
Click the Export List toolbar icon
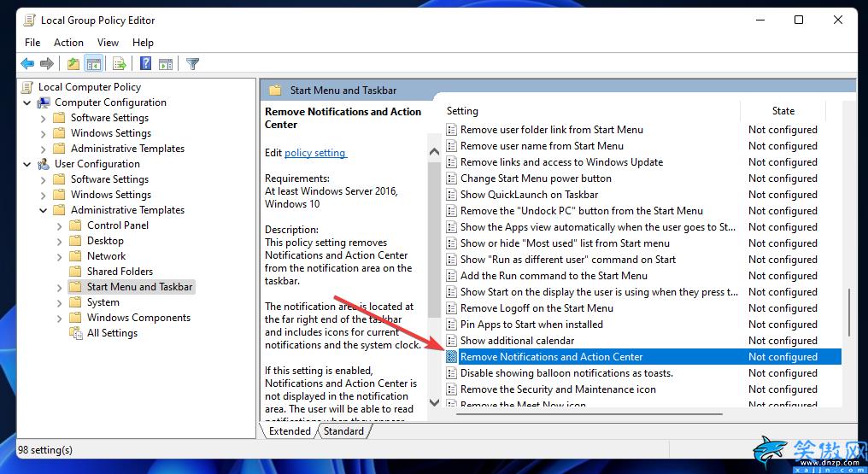tap(119, 63)
